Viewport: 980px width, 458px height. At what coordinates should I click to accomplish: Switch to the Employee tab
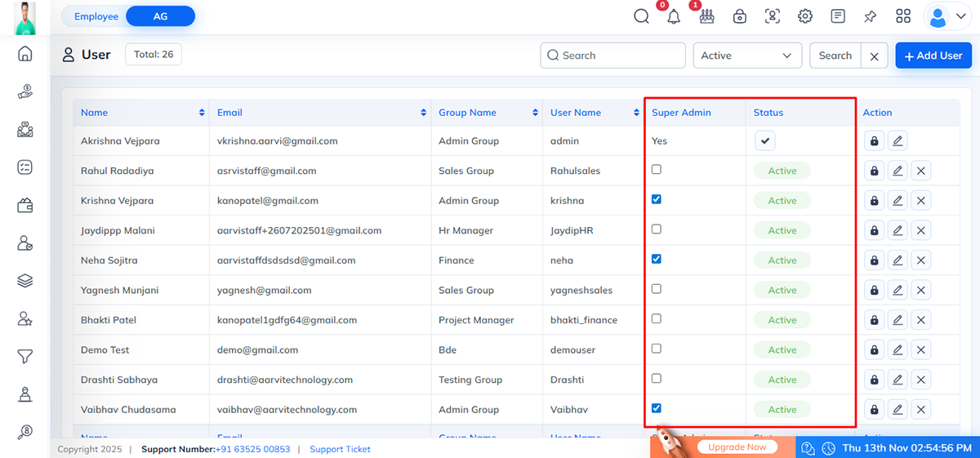pos(96,16)
